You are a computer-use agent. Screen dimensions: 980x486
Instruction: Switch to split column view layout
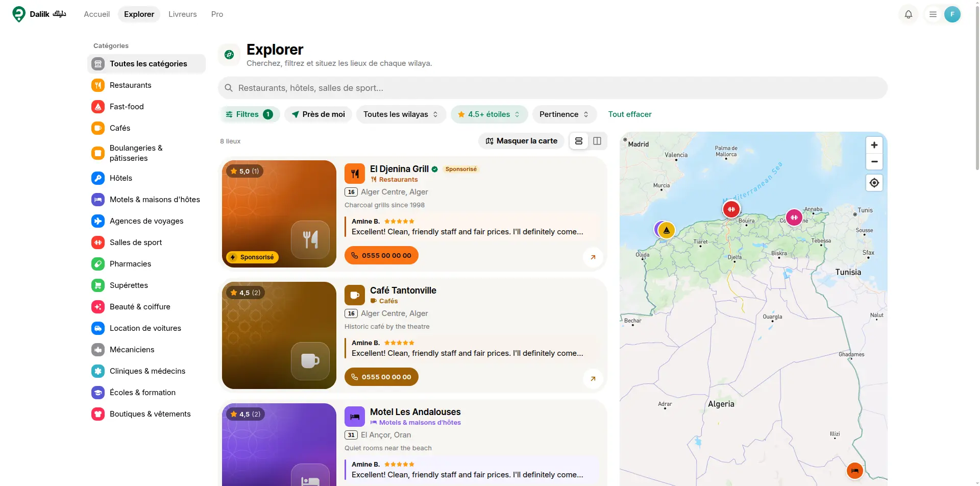[x=597, y=141]
